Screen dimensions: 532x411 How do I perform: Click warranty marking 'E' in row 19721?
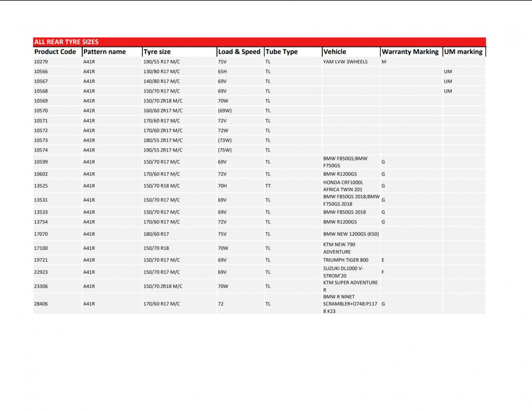[x=383, y=260]
